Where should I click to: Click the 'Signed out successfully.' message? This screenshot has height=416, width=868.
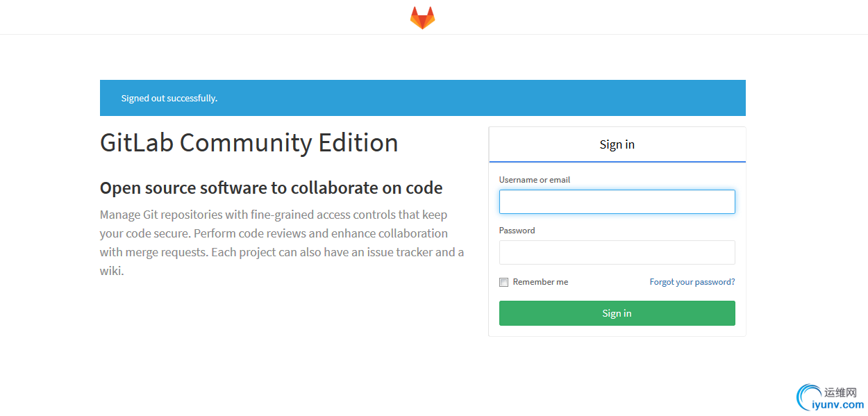click(x=169, y=98)
